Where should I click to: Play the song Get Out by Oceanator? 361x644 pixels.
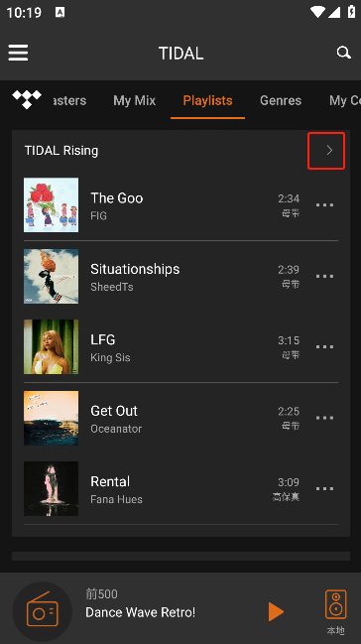tap(180, 418)
